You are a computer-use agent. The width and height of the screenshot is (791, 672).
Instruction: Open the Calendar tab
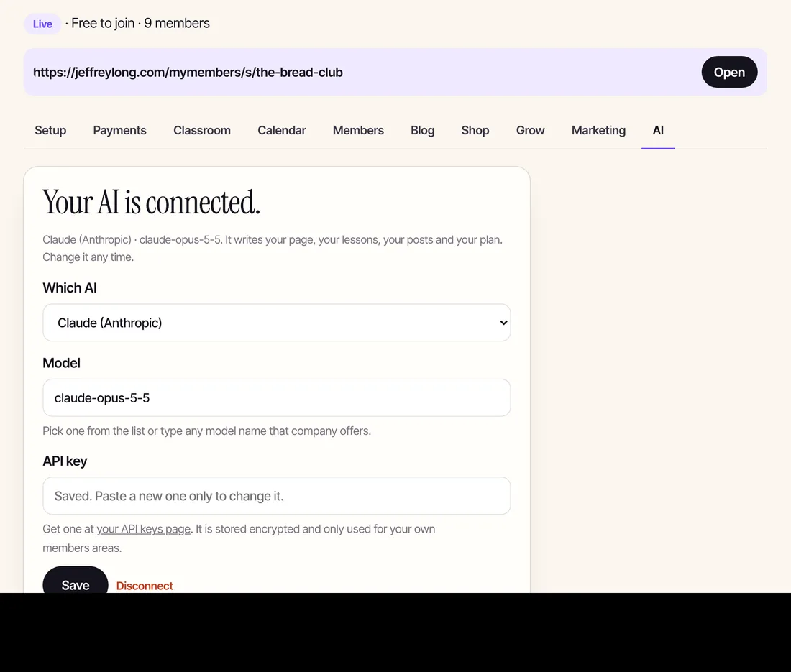[x=281, y=130]
